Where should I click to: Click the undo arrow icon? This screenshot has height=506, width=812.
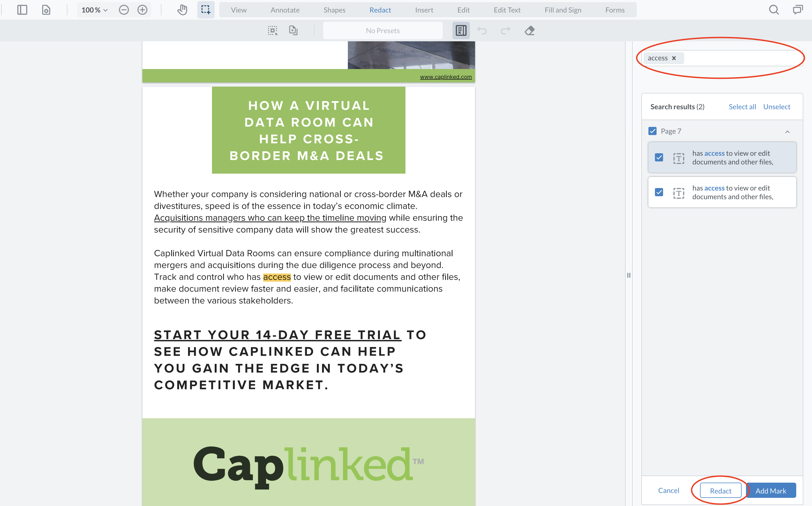click(482, 30)
